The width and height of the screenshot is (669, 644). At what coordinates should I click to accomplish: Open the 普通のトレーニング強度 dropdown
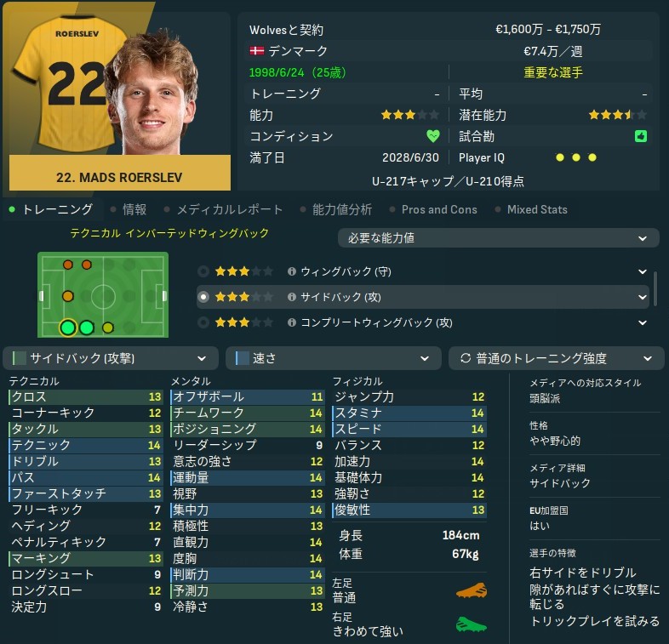click(556, 358)
